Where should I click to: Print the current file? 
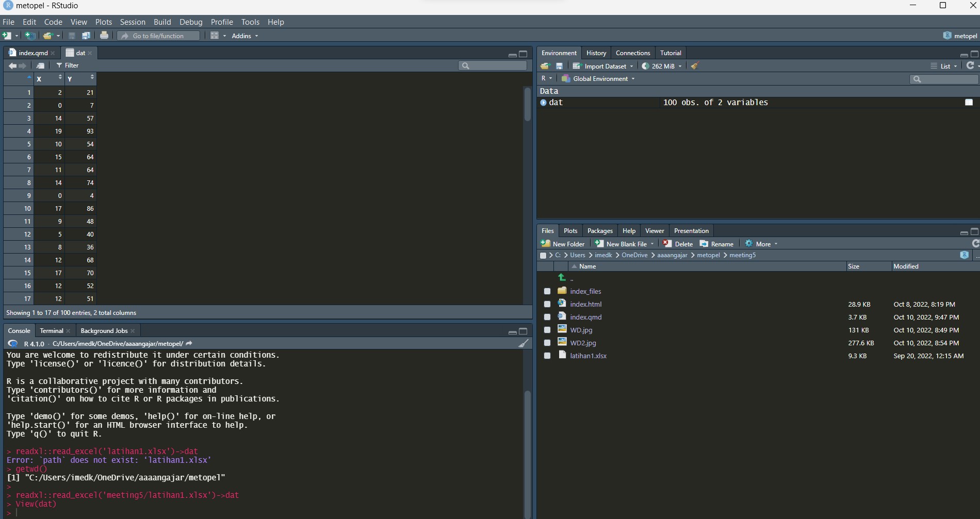[104, 35]
